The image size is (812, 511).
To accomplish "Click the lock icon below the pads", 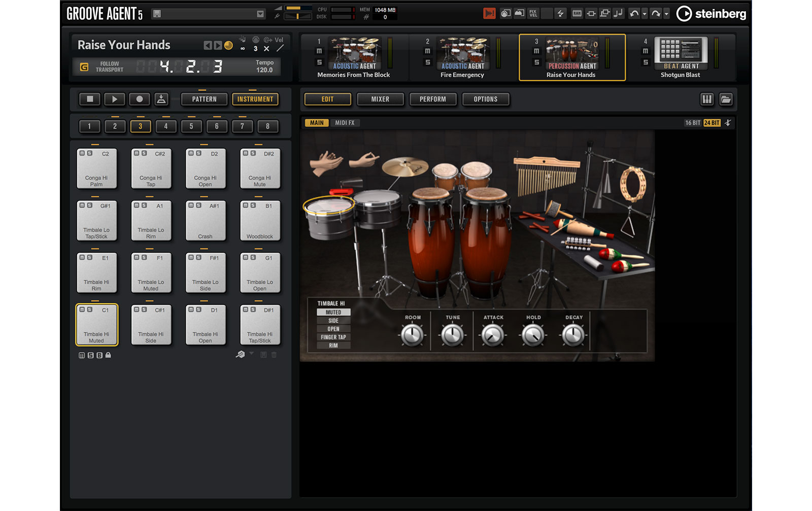I will [x=108, y=355].
